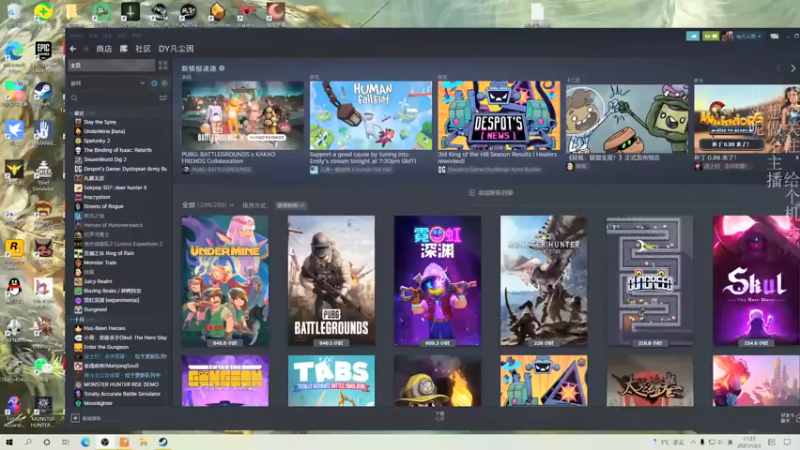Show hidden system tray icons chevron
The height and width of the screenshot is (450, 800).
[x=693, y=442]
